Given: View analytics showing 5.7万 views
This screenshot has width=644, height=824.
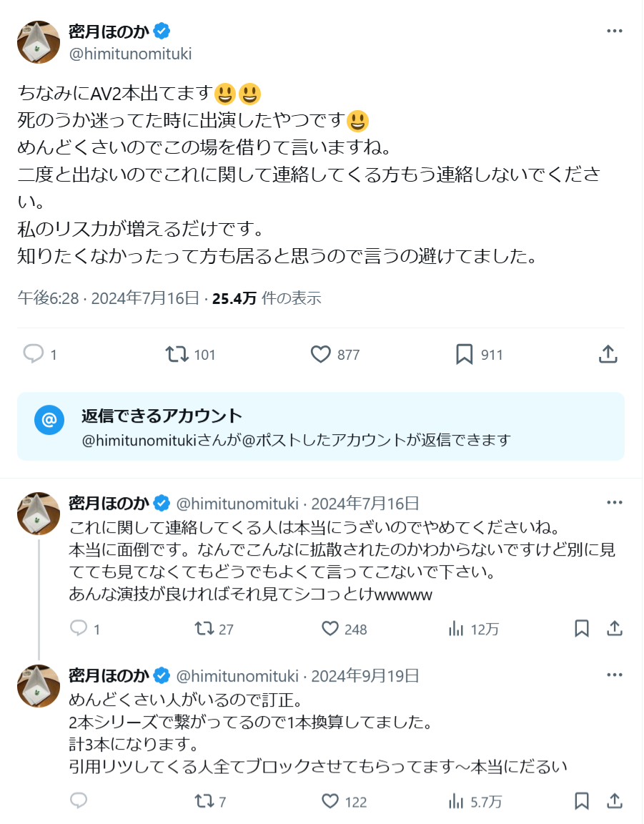Looking at the screenshot, I should tap(455, 801).
